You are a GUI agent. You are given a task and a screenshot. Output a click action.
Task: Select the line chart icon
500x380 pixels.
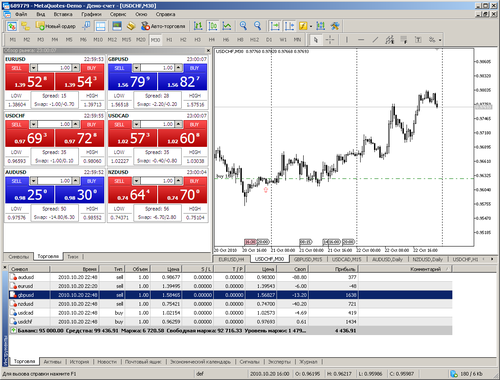pyautogui.click(x=227, y=26)
